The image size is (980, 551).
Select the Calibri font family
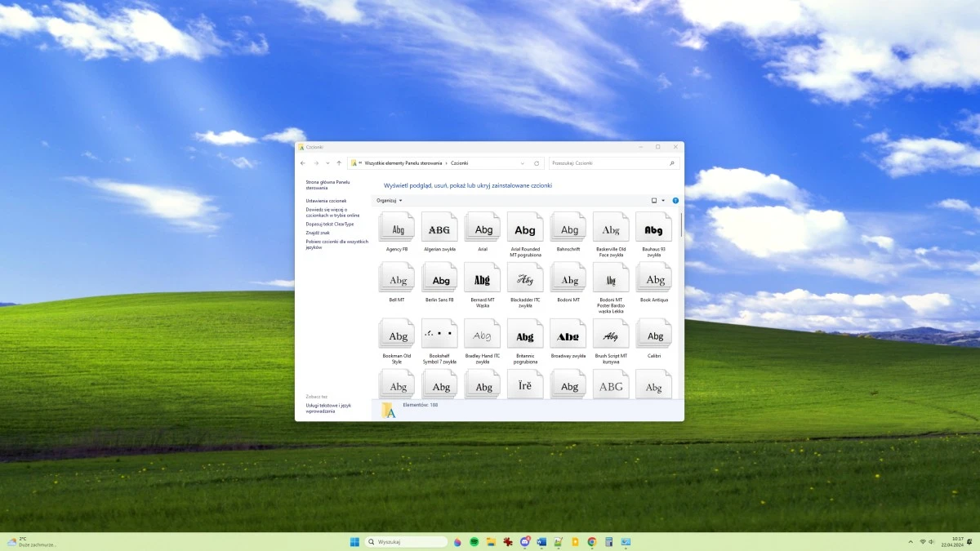click(653, 333)
